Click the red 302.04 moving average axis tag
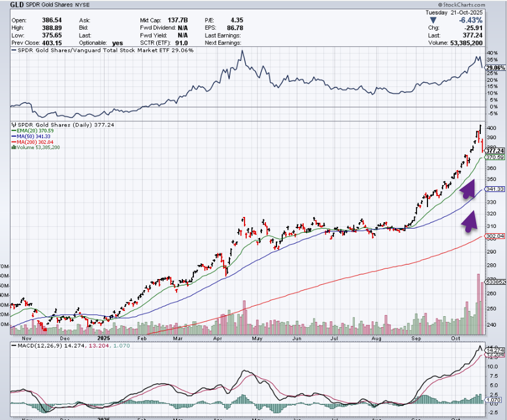This screenshot has height=420, width=507. (495, 236)
